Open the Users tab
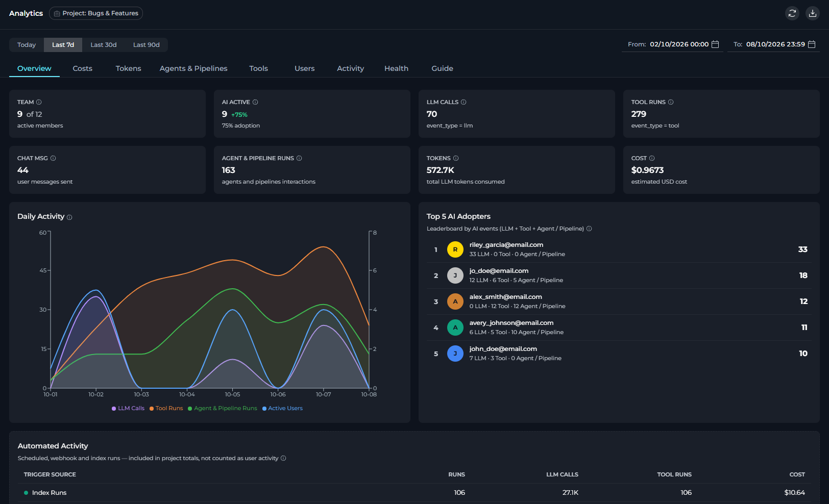This screenshot has width=829, height=504. click(305, 68)
